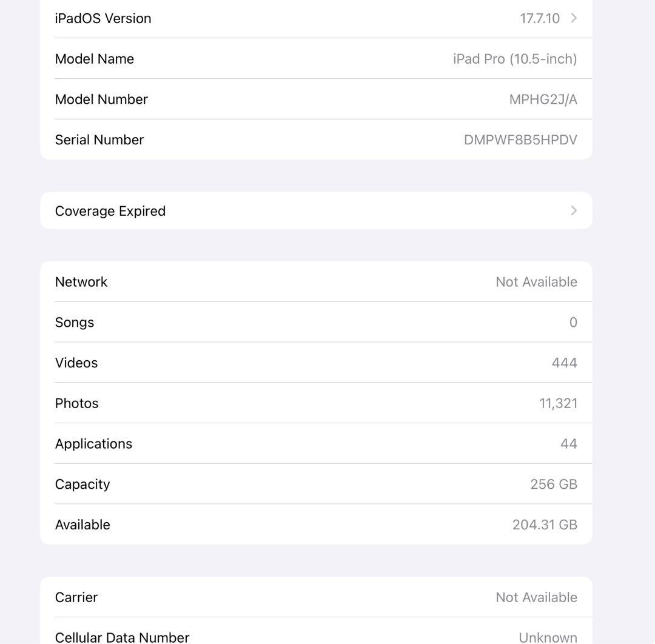Tap the Model Number MPHG2J/A row
Screen dimensions: 655x644
coord(315,99)
